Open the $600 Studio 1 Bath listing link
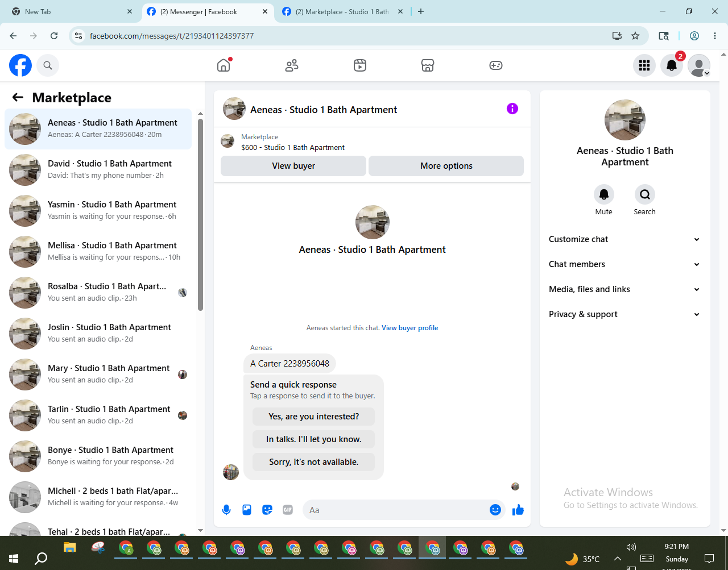728x570 pixels. tap(293, 147)
